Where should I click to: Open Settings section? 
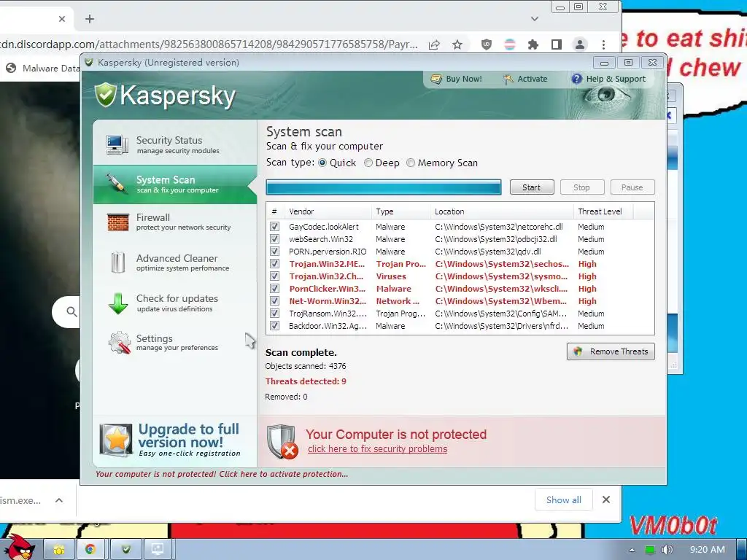(175, 343)
